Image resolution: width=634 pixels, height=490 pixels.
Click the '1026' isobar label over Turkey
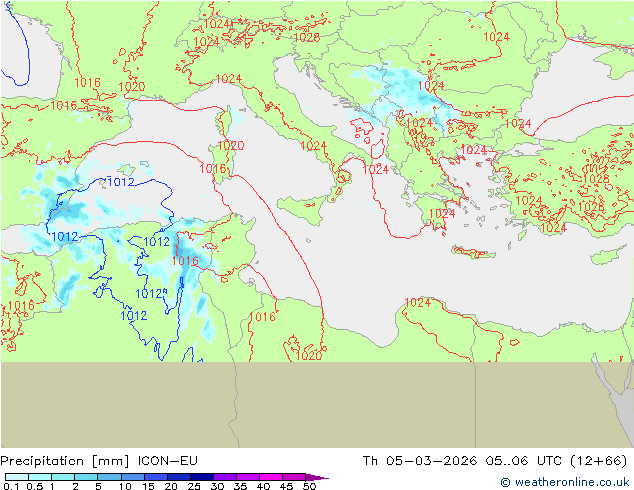click(591, 207)
